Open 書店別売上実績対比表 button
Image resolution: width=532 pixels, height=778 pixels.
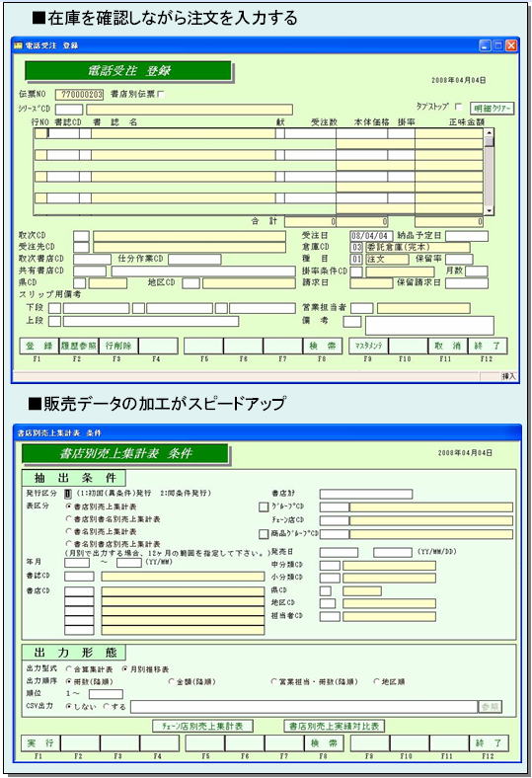click(334, 726)
